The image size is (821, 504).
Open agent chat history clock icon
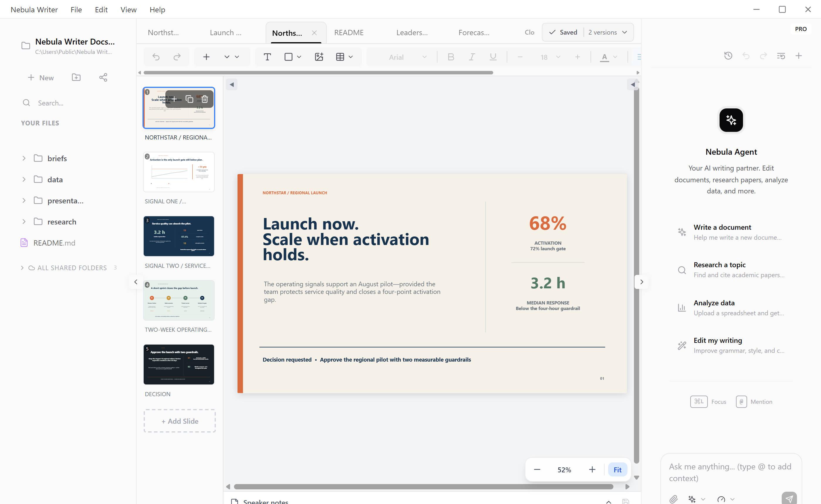click(728, 56)
